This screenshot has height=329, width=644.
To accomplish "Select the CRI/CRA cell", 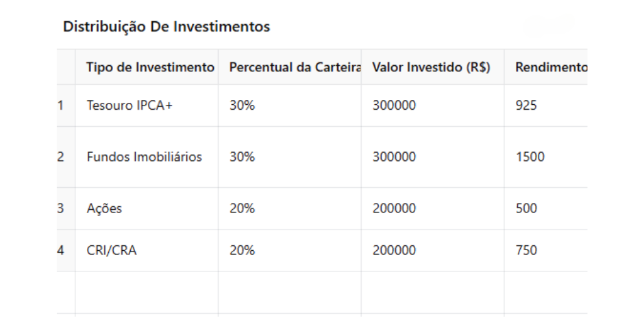I will pos(112,250).
